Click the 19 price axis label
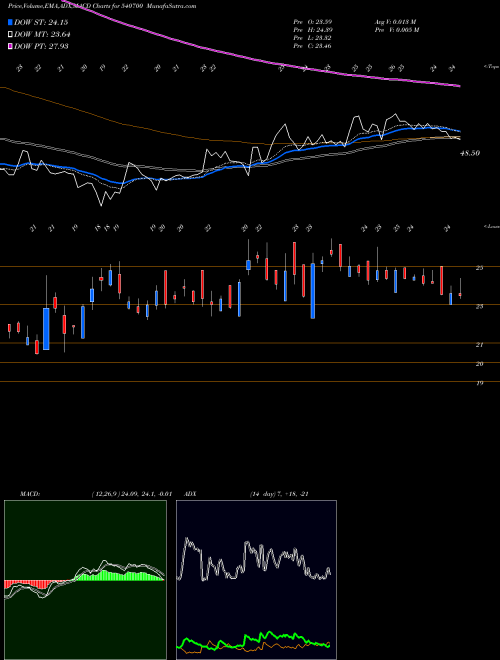Screen dimensions: 500x660 480,383
